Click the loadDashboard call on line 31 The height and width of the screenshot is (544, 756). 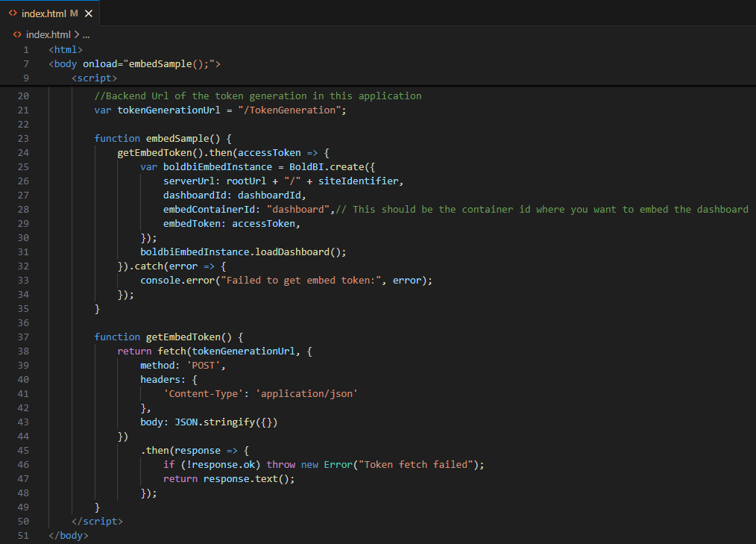tap(291, 251)
